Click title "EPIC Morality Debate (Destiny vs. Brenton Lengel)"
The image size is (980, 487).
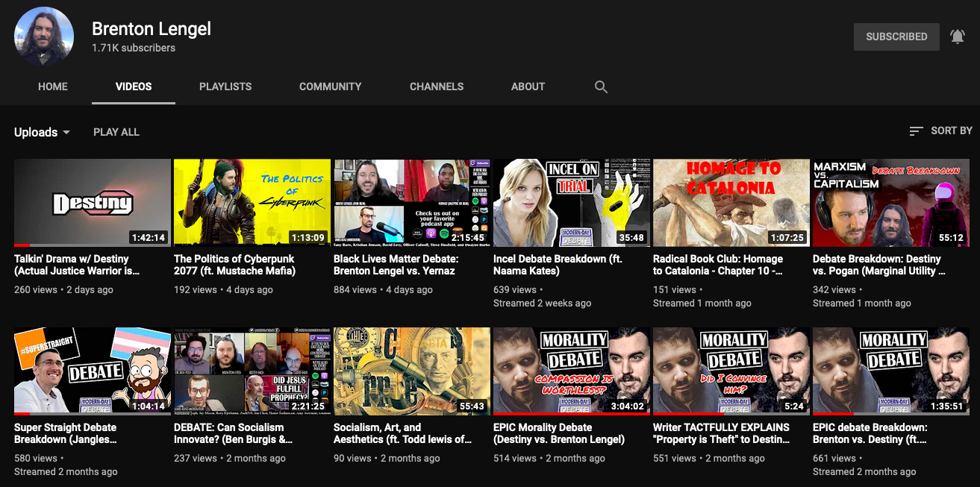click(559, 433)
